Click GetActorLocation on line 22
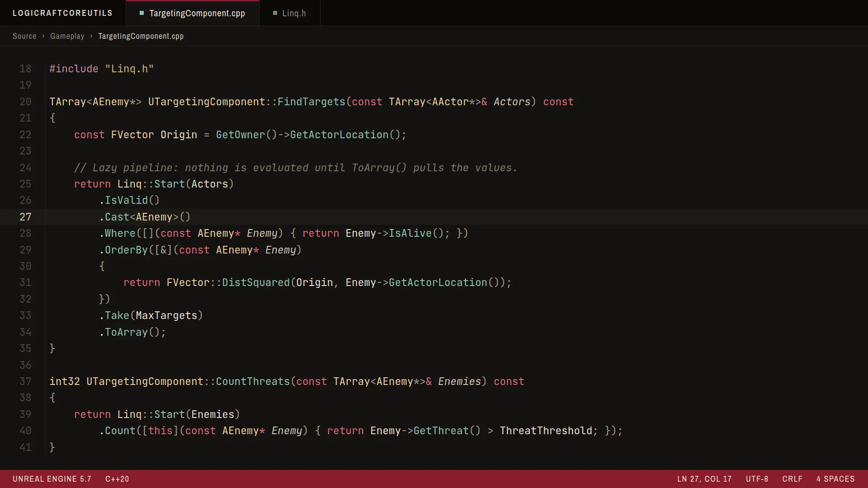 339,135
